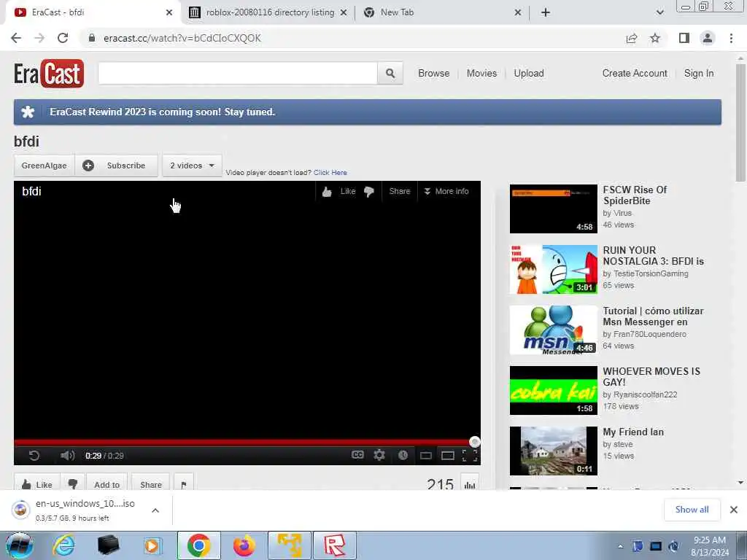The height and width of the screenshot is (560, 747).
Task: Switch to large player size
Action: coord(448,456)
